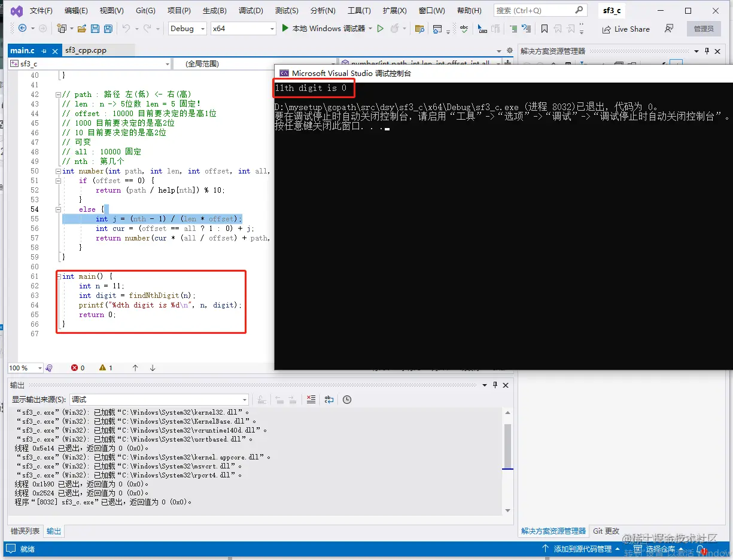Click 添加到源代码管理 in status bar
The height and width of the screenshot is (560, 733).
coord(581,549)
